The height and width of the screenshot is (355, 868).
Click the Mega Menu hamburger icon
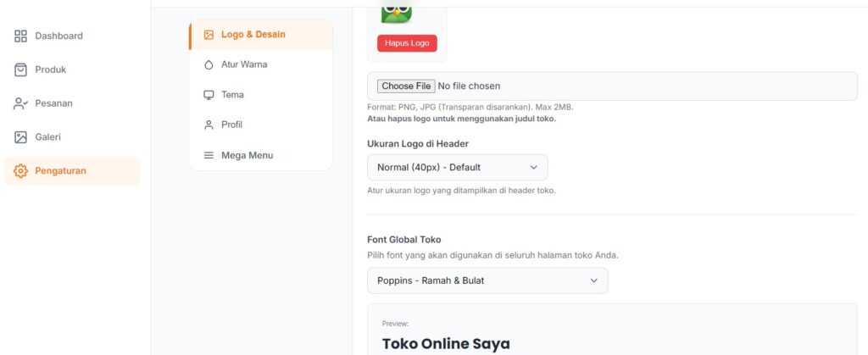pos(209,156)
